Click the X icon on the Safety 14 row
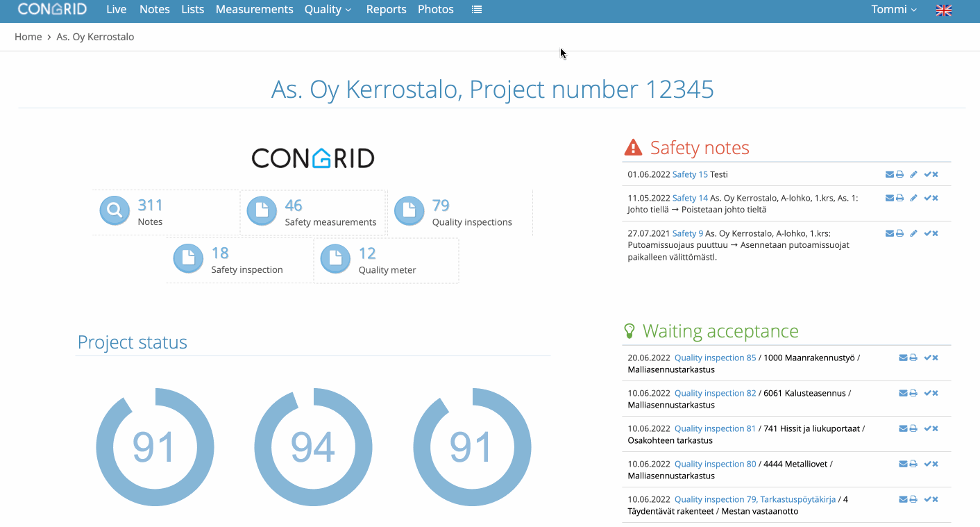The image size is (980, 527). tap(935, 199)
